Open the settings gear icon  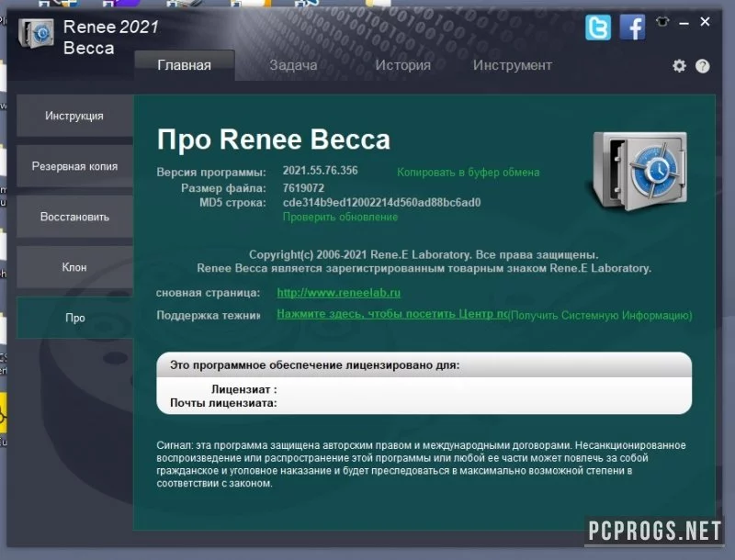pyautogui.click(x=679, y=66)
